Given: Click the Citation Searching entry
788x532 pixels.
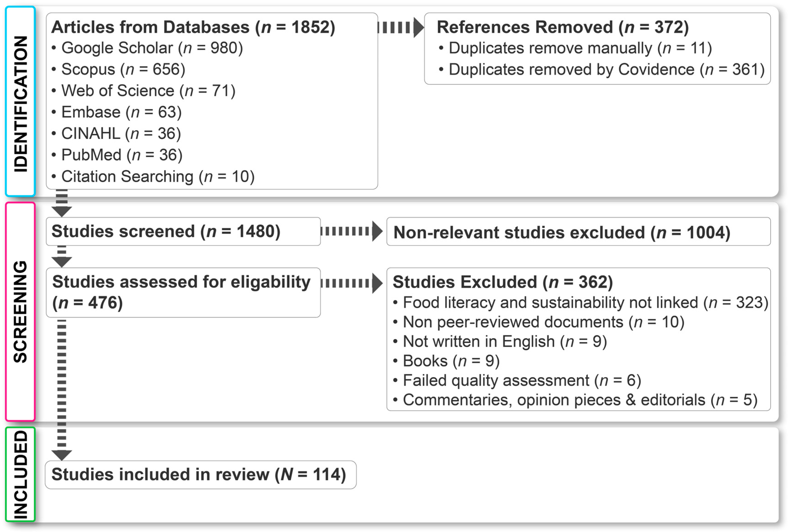Looking at the screenshot, I should tap(158, 177).
